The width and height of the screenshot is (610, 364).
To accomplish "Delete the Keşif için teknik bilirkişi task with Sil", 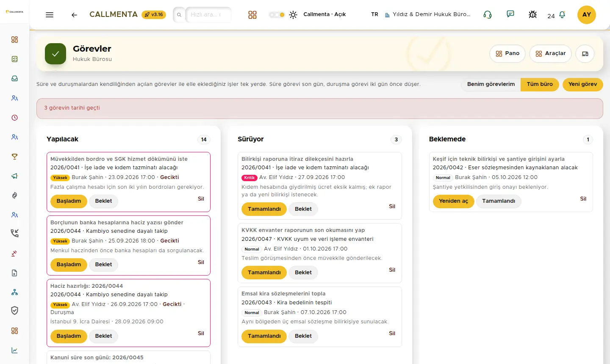I will (583, 199).
